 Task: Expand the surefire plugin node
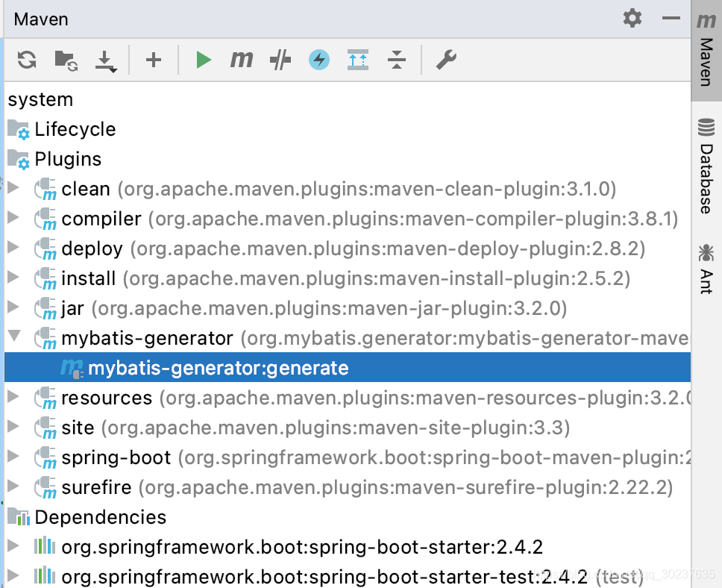(x=14, y=485)
